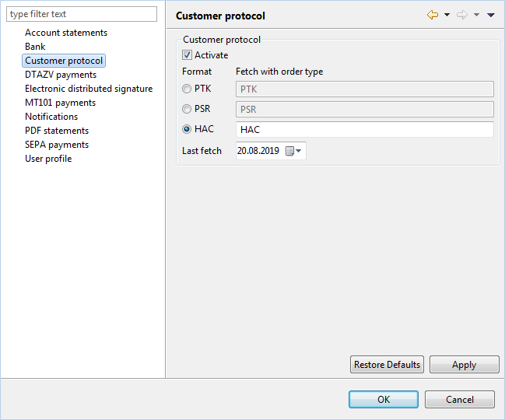Focus the type filter text box
This screenshot has height=420, width=505.
point(82,14)
